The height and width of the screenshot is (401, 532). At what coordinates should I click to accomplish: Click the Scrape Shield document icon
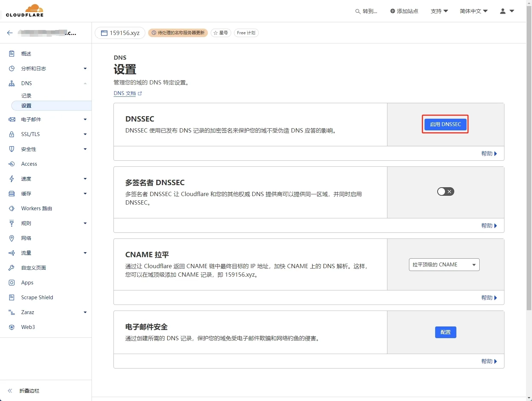coord(12,297)
